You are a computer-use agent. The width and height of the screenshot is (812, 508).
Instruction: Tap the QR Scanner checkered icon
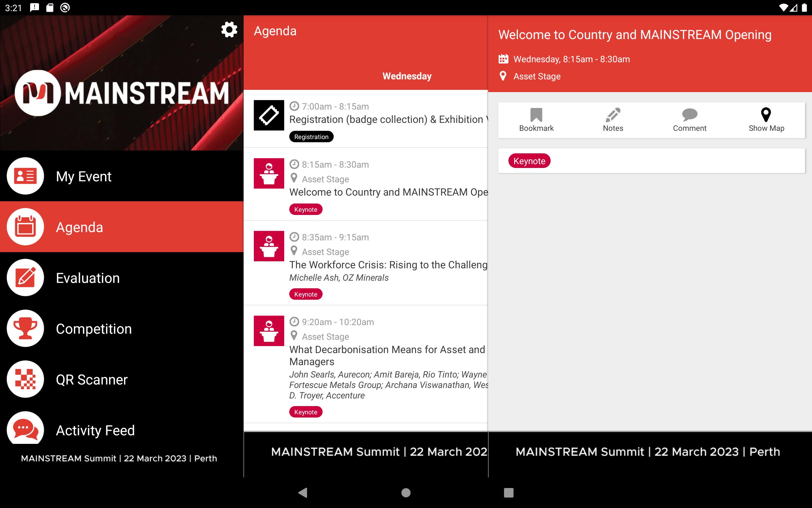(x=25, y=379)
